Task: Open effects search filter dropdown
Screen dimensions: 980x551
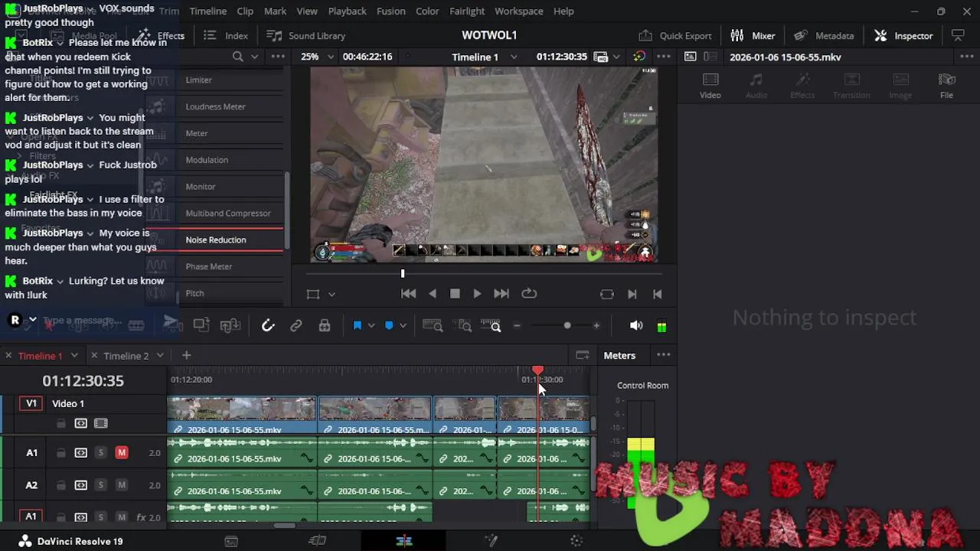Action: (x=255, y=57)
